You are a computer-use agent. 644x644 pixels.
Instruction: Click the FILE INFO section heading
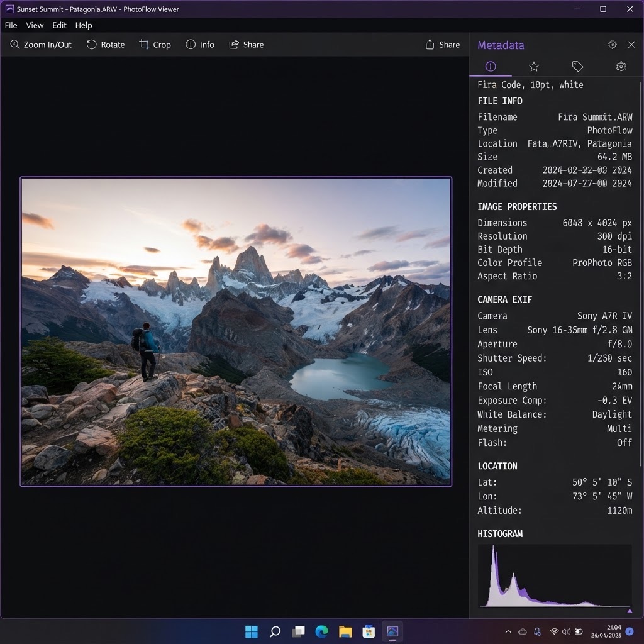(x=500, y=101)
